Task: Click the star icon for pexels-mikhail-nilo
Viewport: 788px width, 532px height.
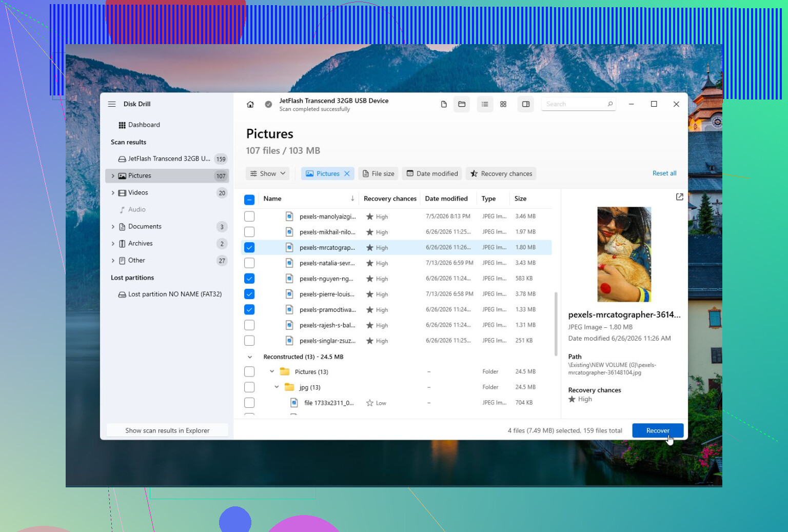Action: click(x=369, y=232)
